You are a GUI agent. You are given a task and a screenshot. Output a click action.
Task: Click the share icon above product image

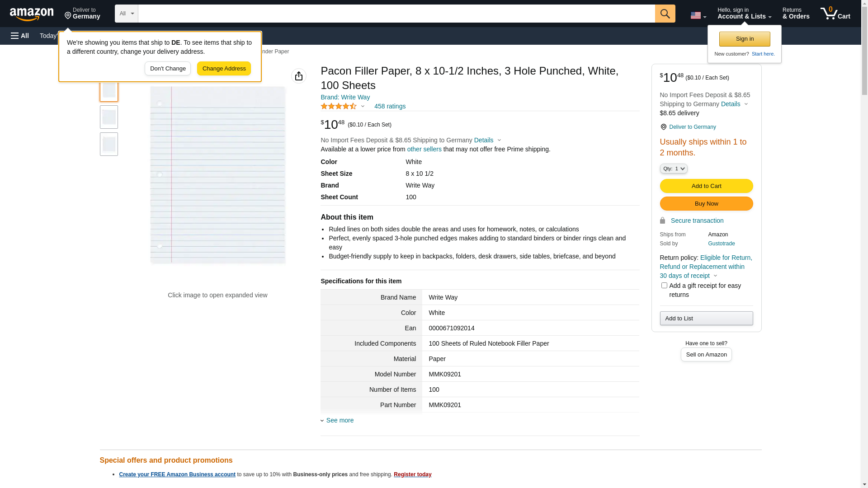298,76
